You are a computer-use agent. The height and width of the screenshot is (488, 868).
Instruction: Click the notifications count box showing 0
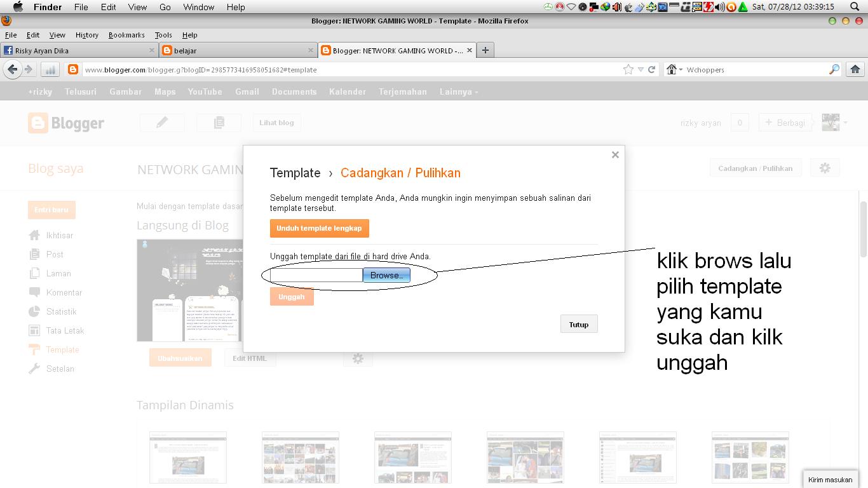tap(740, 123)
